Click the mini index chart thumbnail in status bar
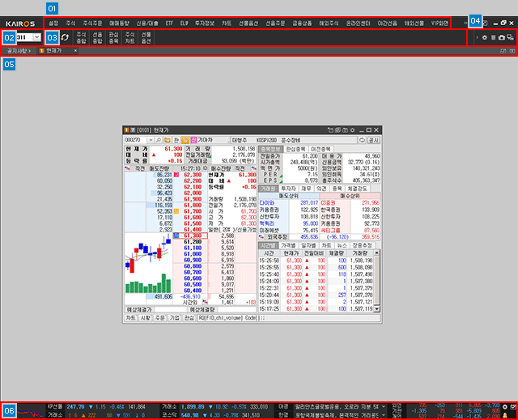The width and height of the screenshot is (518, 420). pyautogui.click(x=31, y=412)
